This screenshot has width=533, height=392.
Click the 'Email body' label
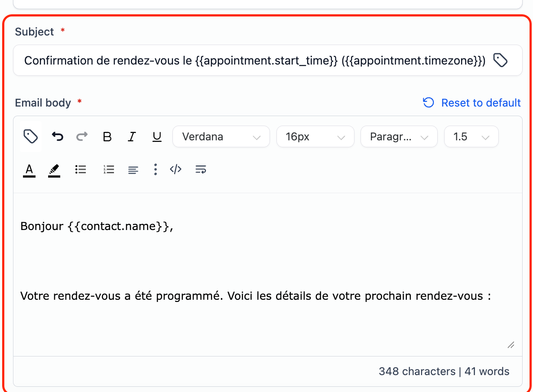pos(43,103)
